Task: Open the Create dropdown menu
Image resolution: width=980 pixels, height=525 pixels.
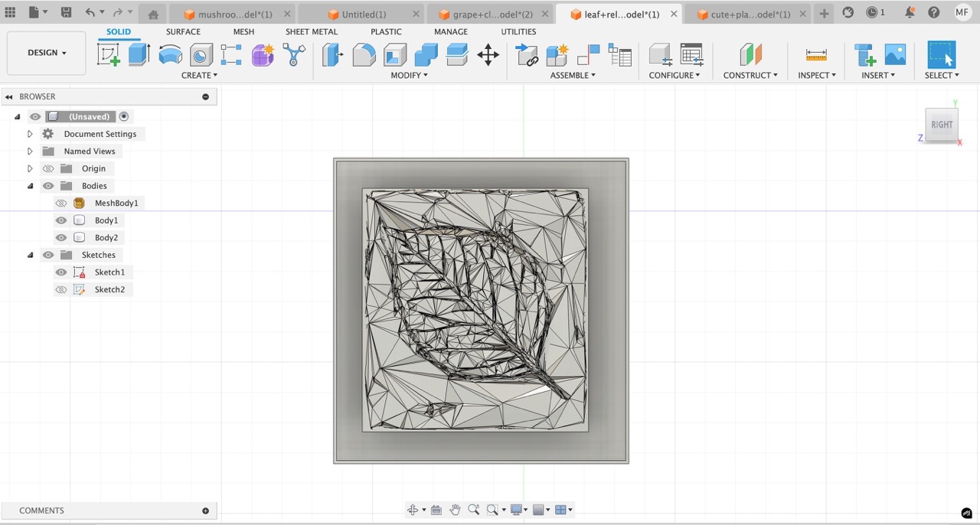Action: point(199,75)
